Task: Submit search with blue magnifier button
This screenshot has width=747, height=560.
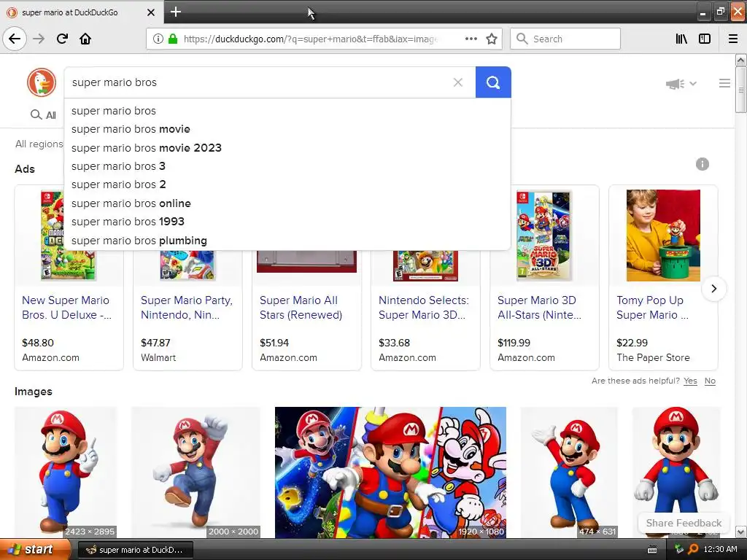Action: [493, 82]
